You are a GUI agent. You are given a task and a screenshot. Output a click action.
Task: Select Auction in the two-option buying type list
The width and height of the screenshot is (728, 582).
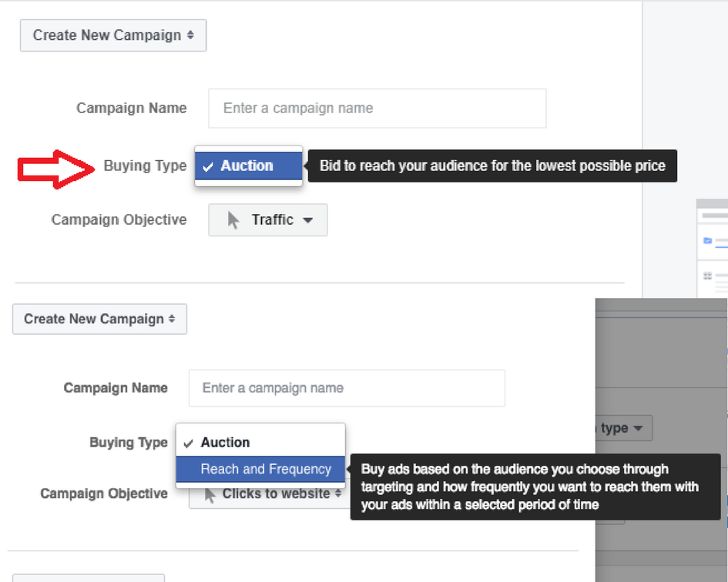click(225, 443)
